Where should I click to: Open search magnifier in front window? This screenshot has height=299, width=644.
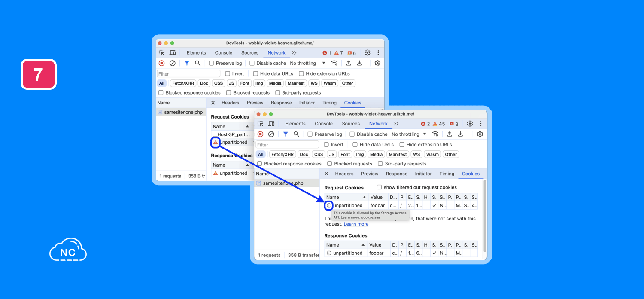(x=296, y=134)
